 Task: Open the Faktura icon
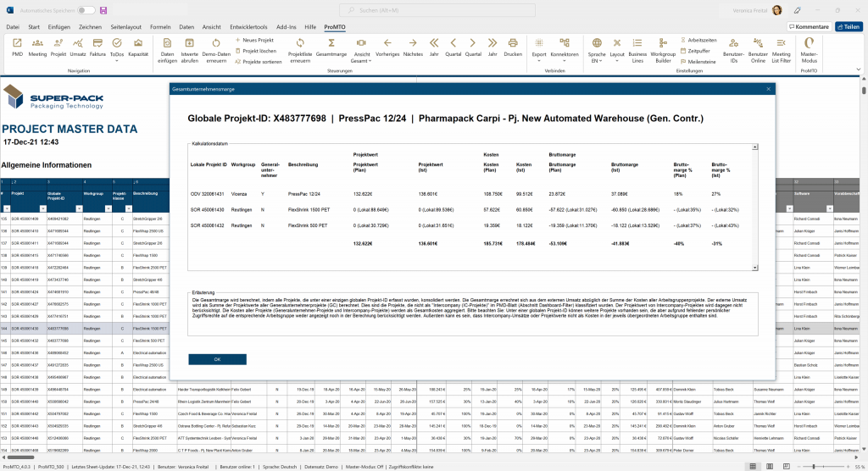pos(98,45)
